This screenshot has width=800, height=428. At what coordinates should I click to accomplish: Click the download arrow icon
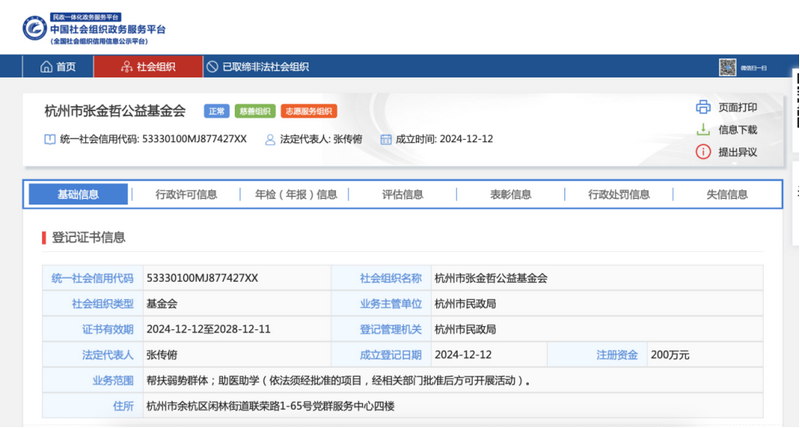pyautogui.click(x=703, y=130)
